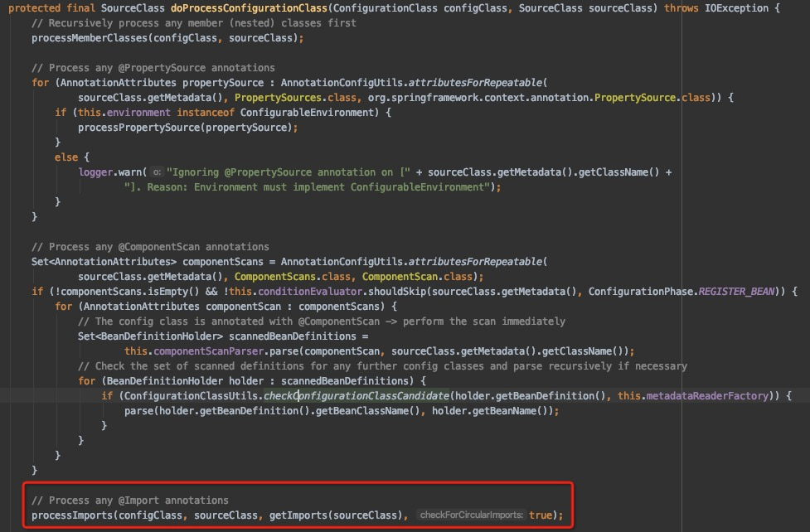This screenshot has height=532, width=810.
Task: Click the checkForCircularImports parameter hint
Action: point(471,515)
